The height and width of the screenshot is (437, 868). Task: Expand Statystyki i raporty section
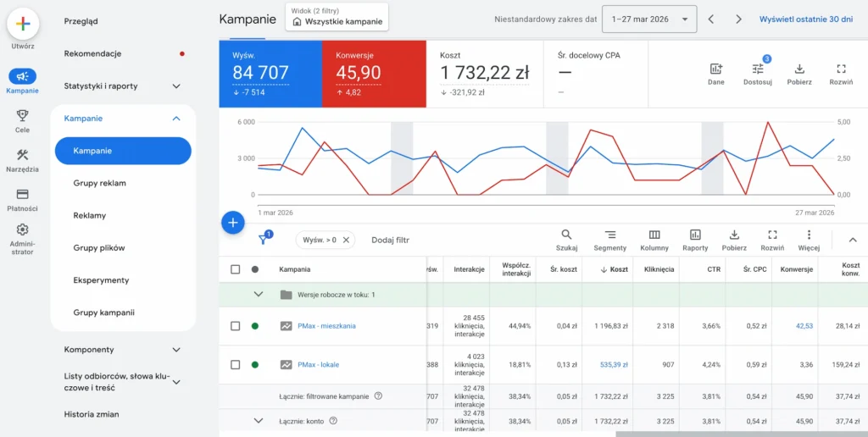[x=176, y=86]
